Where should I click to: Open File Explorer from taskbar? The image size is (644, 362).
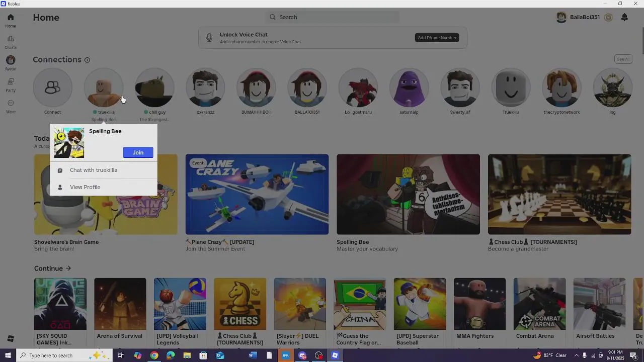[187, 355]
